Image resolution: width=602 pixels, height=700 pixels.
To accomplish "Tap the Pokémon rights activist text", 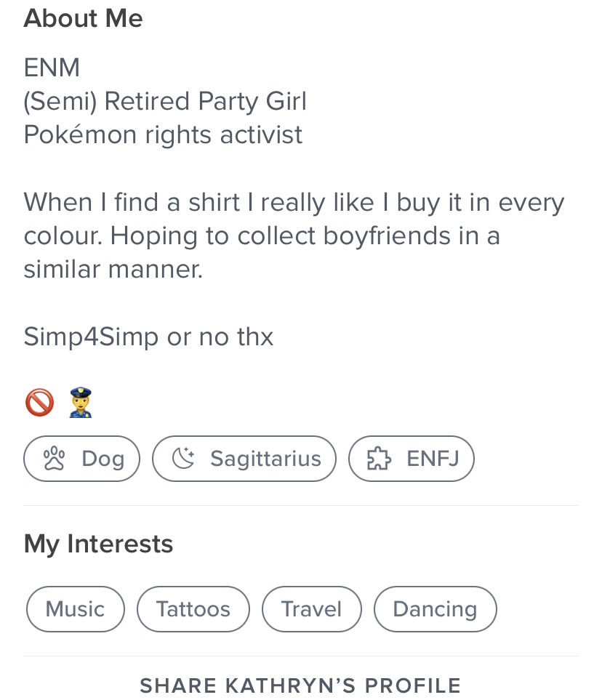I will [163, 134].
